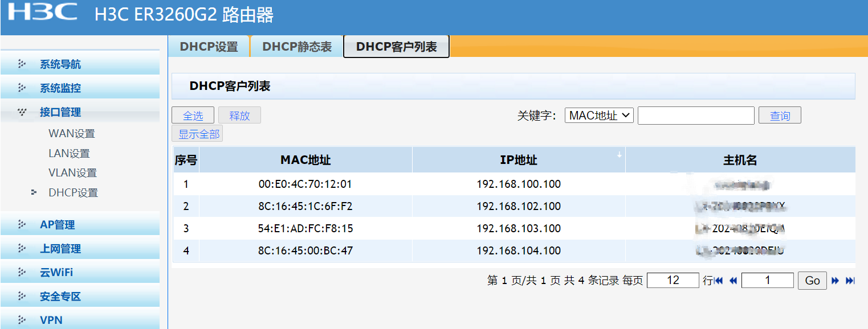Expand AP管理 menu section

click(80, 224)
